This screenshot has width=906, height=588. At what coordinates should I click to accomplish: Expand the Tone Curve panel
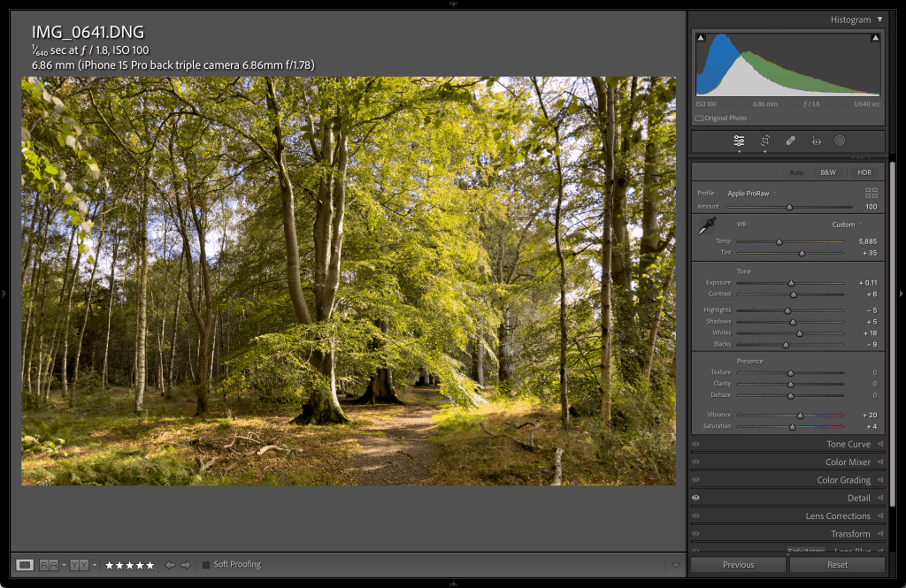(848, 444)
